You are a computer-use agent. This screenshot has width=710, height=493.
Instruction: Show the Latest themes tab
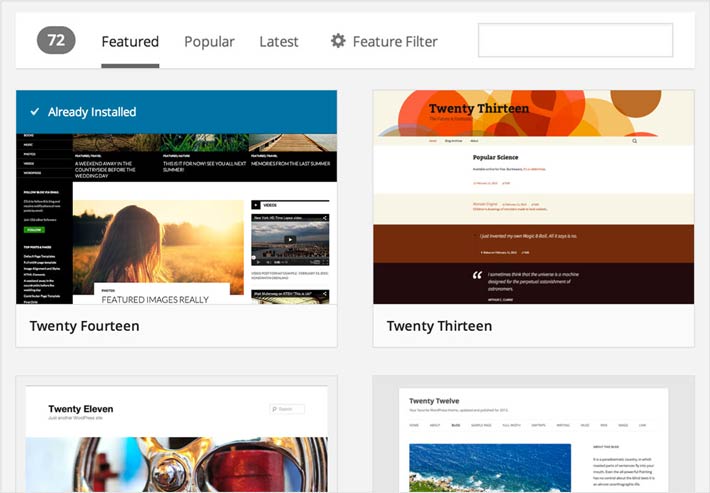point(278,42)
